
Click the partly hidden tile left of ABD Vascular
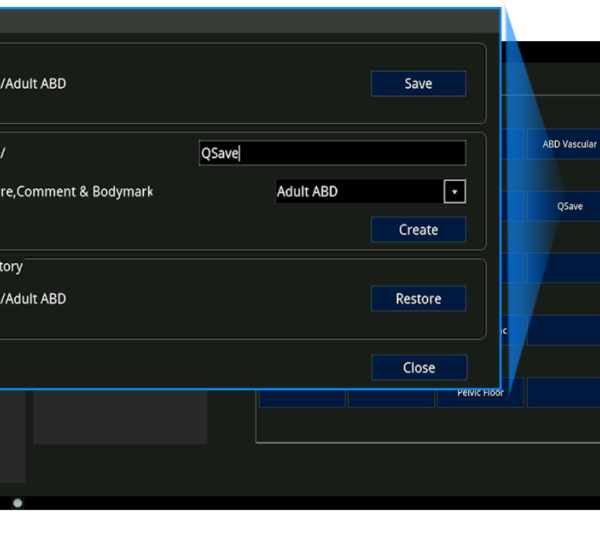coord(513,144)
